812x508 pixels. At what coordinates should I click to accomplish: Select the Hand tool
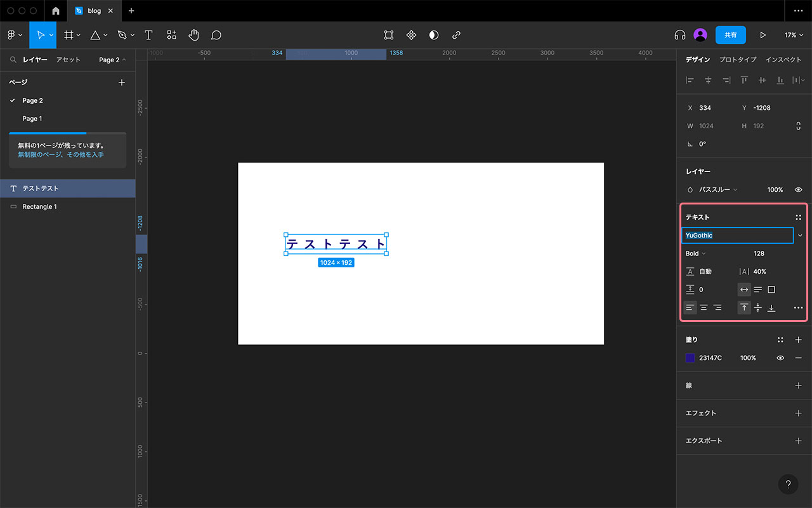(193, 35)
